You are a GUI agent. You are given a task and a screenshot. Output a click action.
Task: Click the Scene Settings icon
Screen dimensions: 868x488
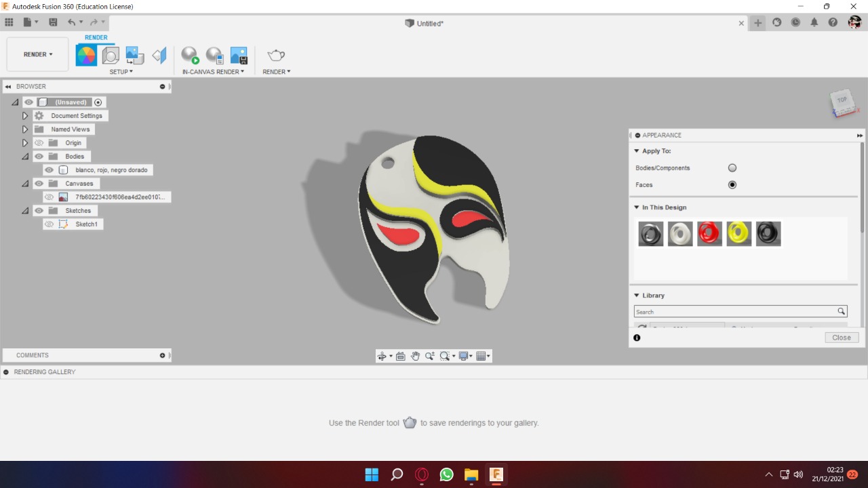(111, 56)
